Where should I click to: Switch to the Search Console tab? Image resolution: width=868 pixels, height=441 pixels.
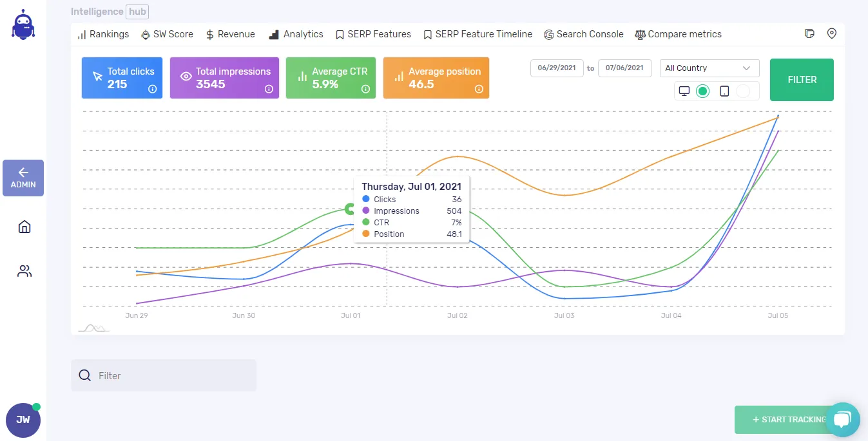pyautogui.click(x=584, y=34)
